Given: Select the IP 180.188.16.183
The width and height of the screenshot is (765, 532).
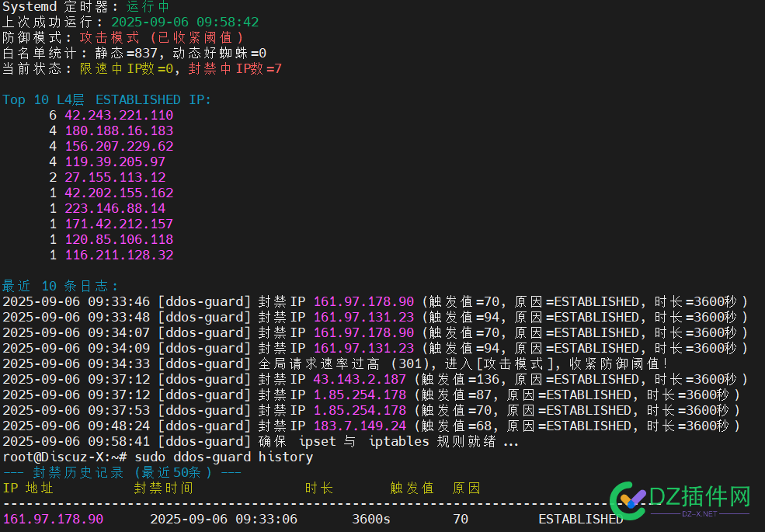Looking at the screenshot, I should point(119,130).
